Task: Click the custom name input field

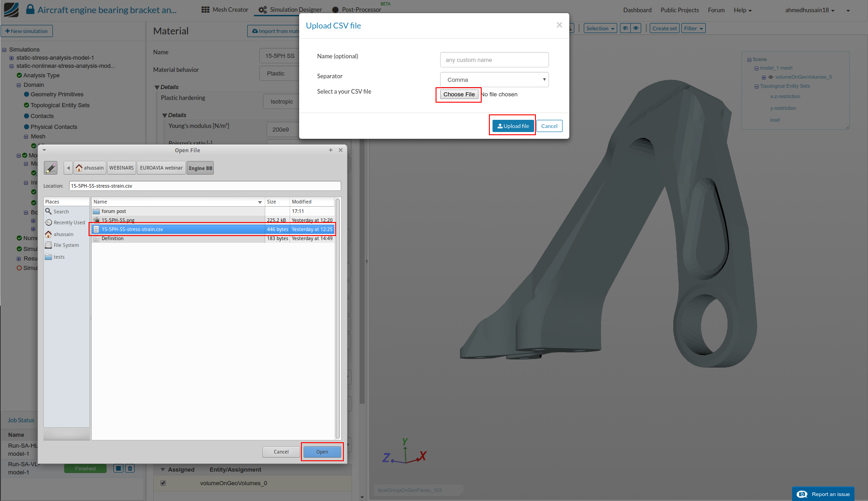Action: [494, 60]
